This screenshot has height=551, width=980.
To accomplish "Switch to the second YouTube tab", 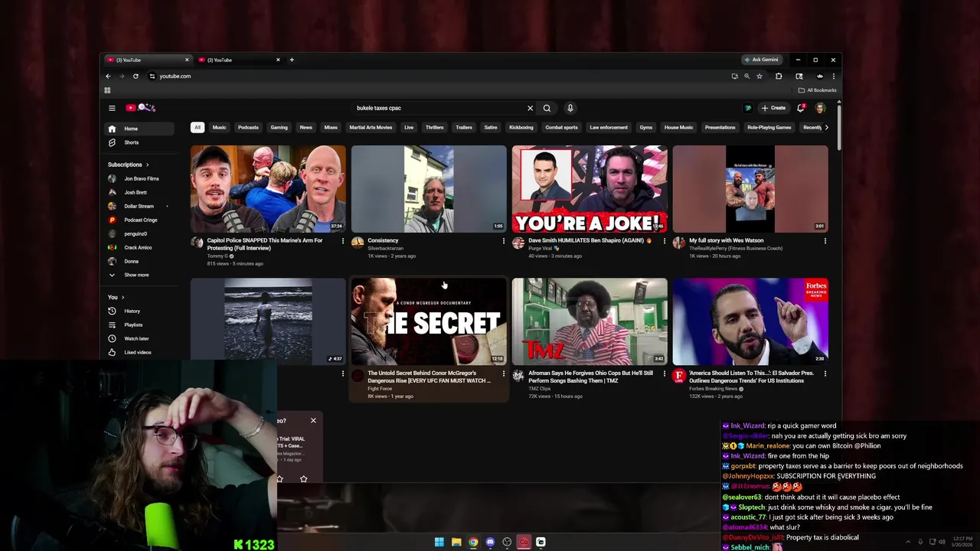I will tap(239, 60).
